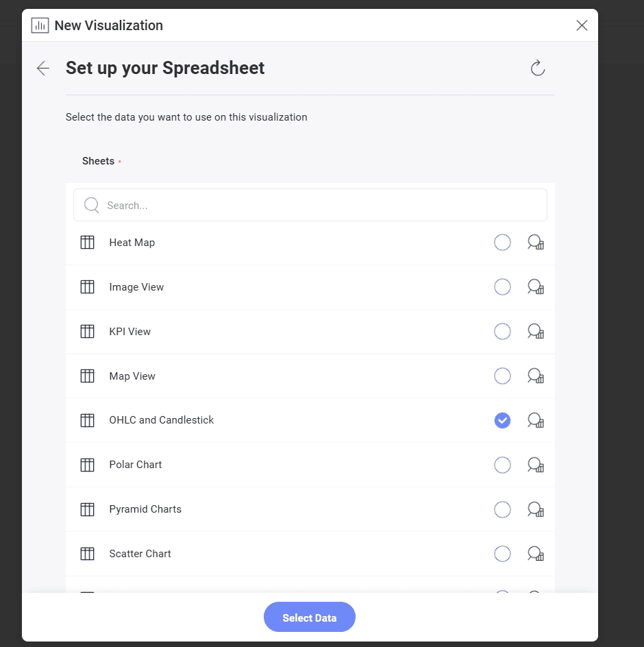
Task: Click the Select Data button
Action: pyautogui.click(x=310, y=618)
